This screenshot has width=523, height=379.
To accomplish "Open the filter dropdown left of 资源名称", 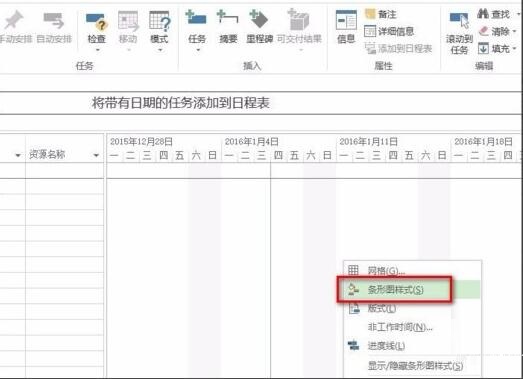I will (18, 155).
